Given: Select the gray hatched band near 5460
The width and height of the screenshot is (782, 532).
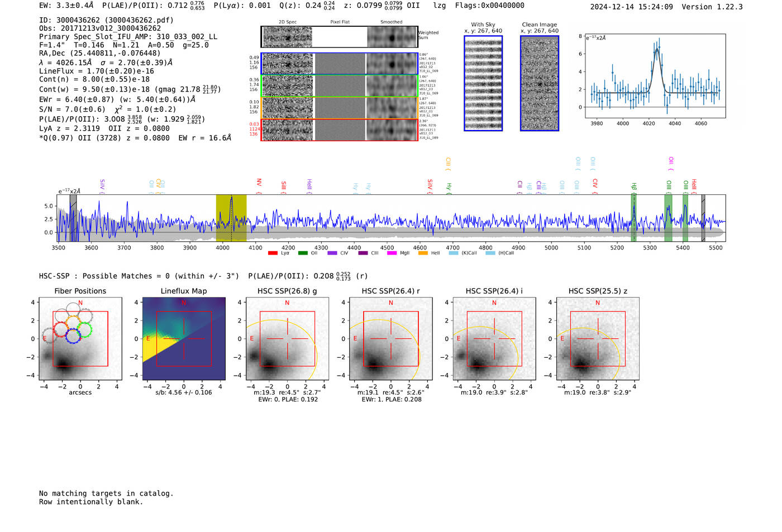Looking at the screenshot, I should tap(703, 218).
